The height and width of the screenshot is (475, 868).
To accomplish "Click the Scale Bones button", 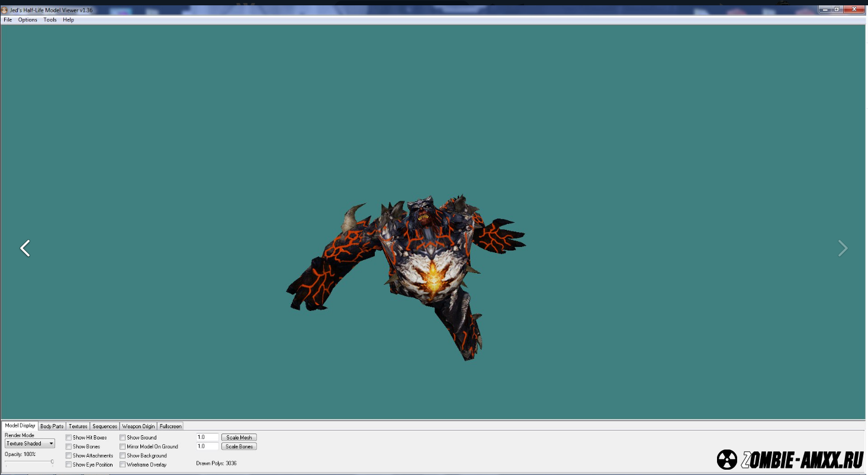I will click(239, 447).
